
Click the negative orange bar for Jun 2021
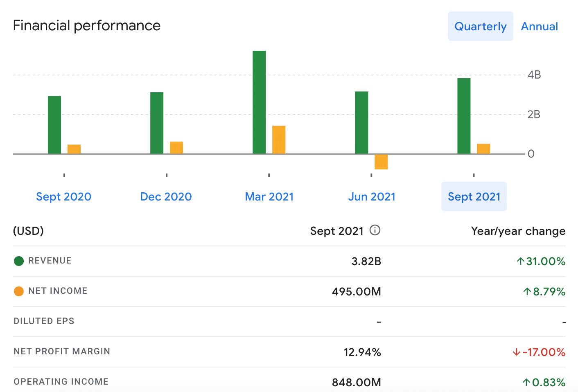point(381,162)
